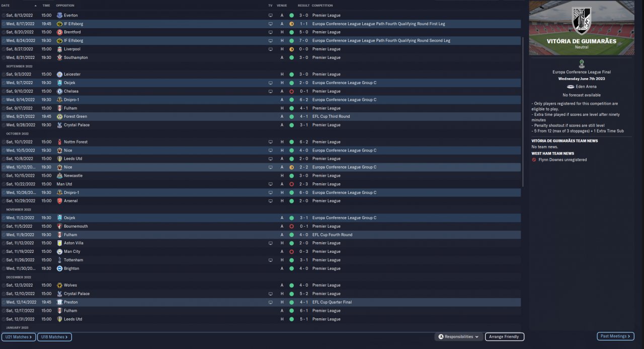Click the Vitória de Guimarães stadium banner

(582, 28)
